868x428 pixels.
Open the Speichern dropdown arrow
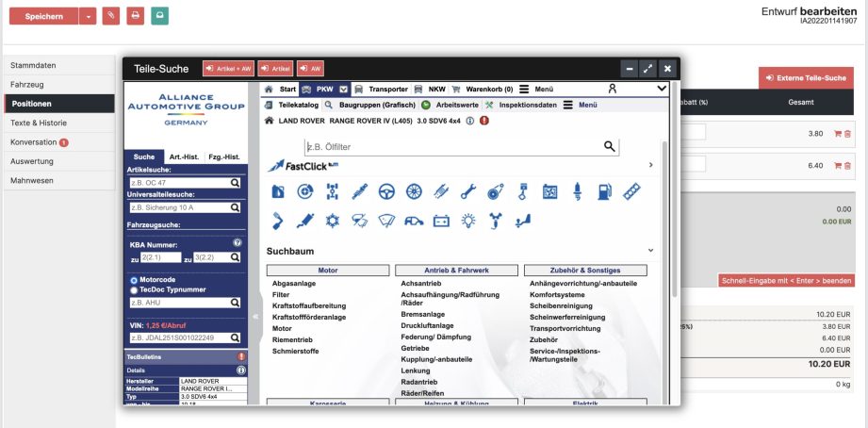coord(88,16)
